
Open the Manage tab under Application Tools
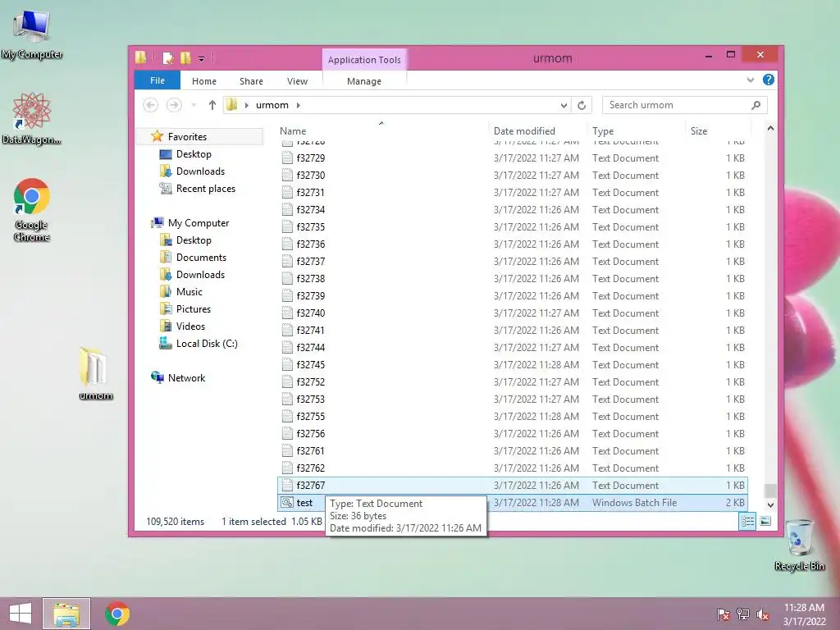pos(363,81)
